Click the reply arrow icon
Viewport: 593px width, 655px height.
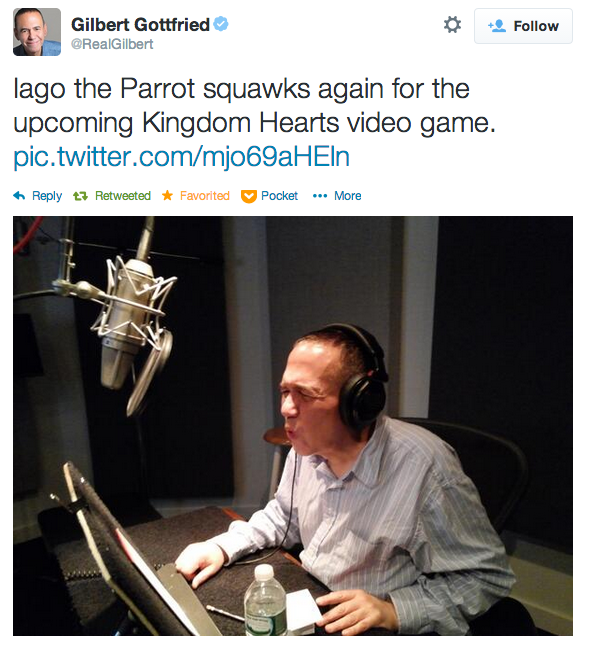click(x=19, y=195)
